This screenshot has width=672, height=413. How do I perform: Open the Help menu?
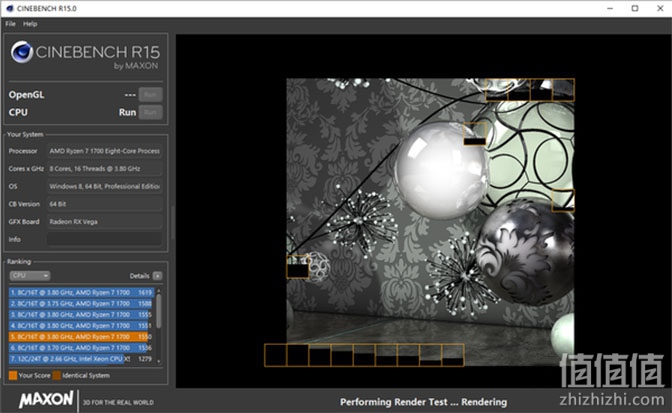(x=30, y=24)
